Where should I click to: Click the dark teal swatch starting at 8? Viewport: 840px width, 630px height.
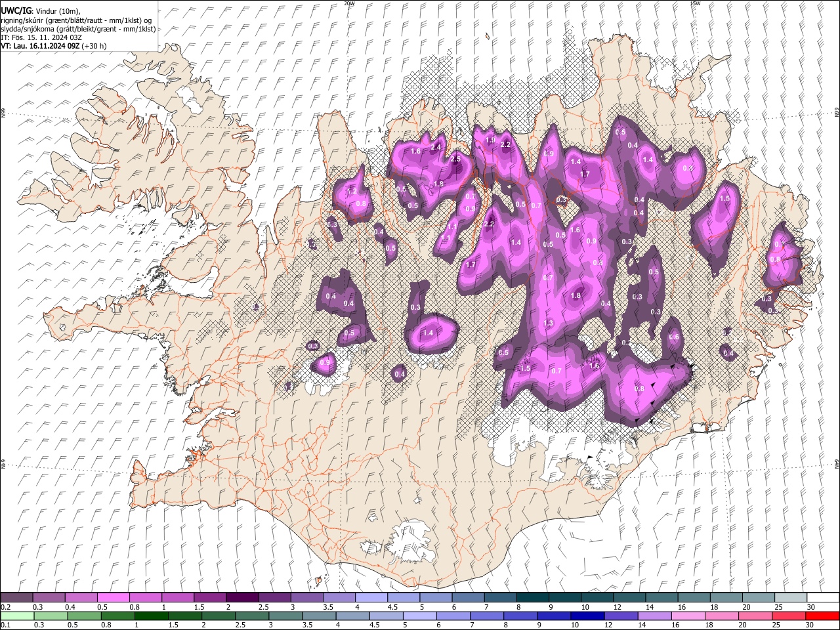coord(533,598)
